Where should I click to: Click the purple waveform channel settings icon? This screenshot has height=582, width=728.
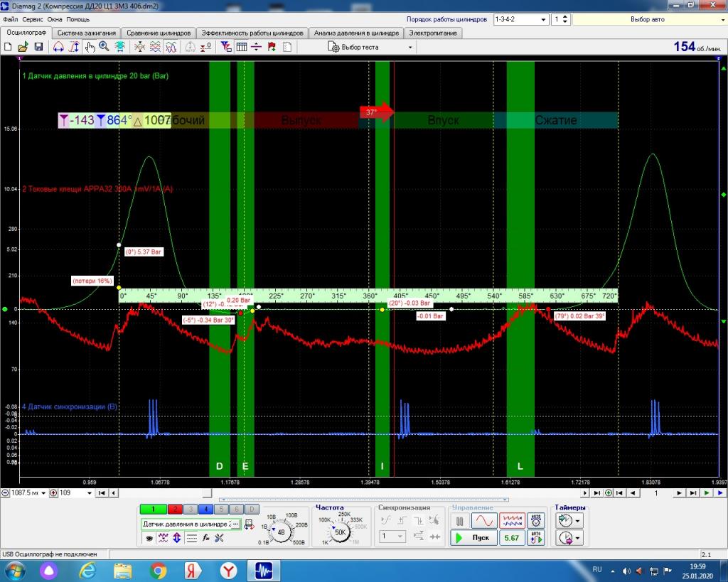163,538
